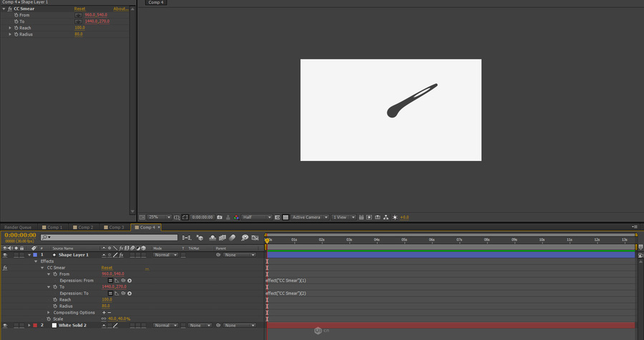Click the From point crosshair picker

coord(78,15)
